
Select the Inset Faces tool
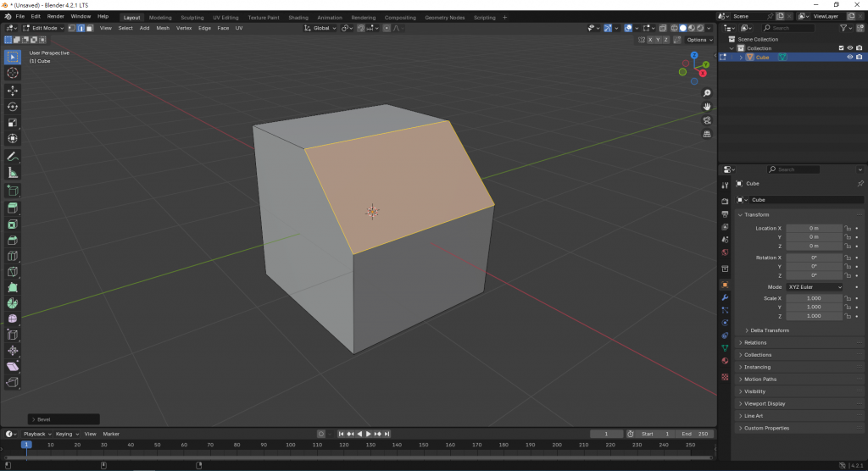tap(13, 224)
